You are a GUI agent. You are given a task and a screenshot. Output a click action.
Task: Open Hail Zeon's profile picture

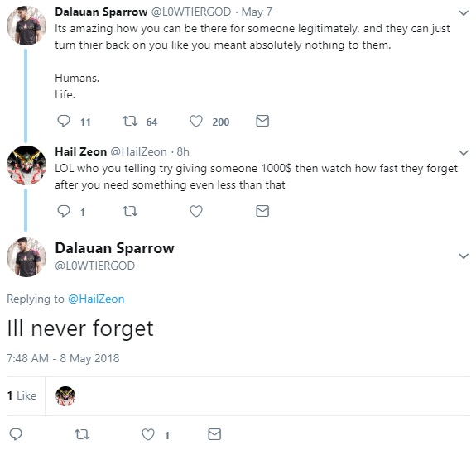26,165
